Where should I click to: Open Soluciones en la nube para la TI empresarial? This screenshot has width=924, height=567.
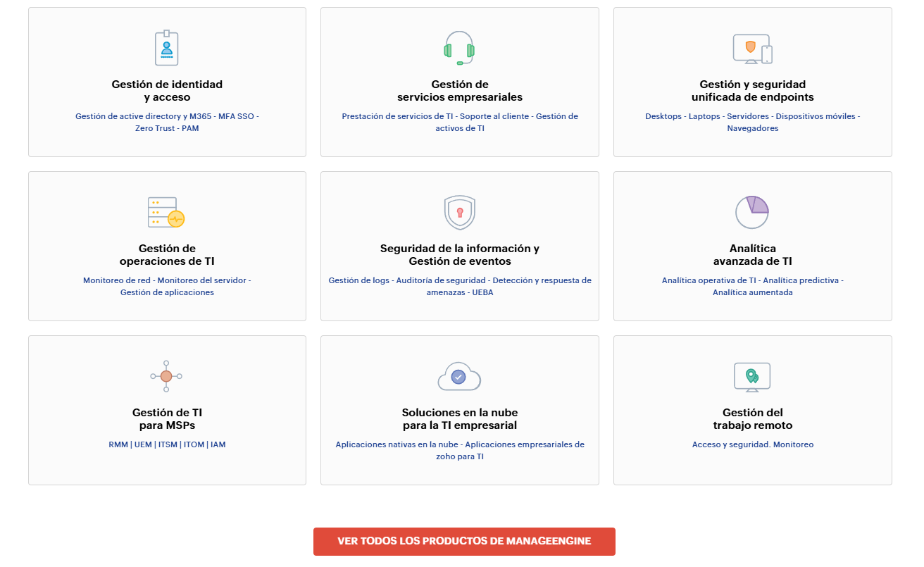tap(460, 419)
